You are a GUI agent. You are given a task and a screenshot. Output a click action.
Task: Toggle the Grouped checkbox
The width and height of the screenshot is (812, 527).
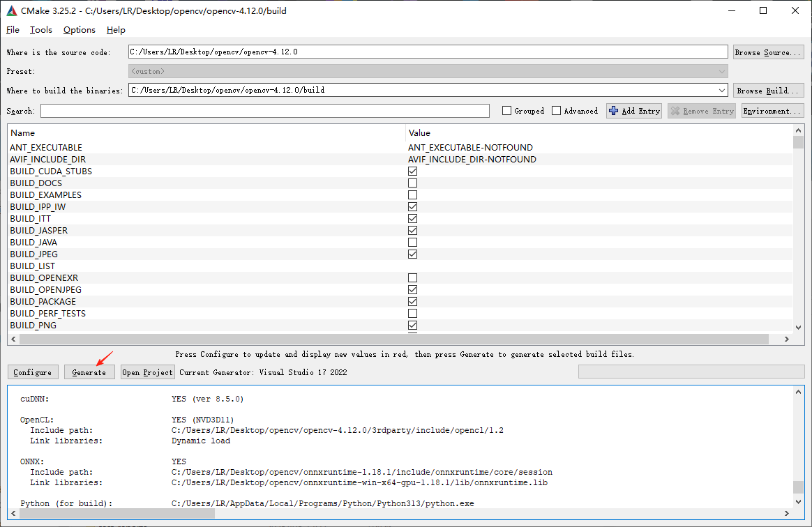tap(507, 111)
